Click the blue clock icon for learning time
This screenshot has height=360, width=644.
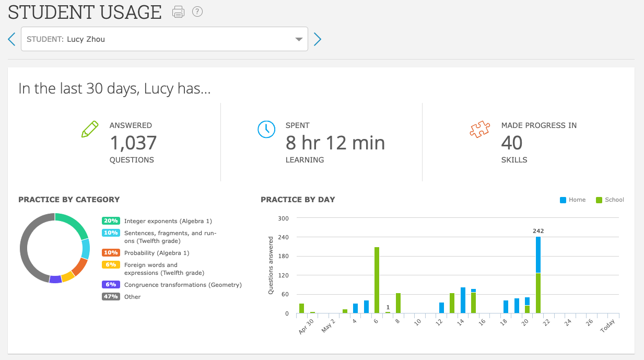pyautogui.click(x=266, y=129)
